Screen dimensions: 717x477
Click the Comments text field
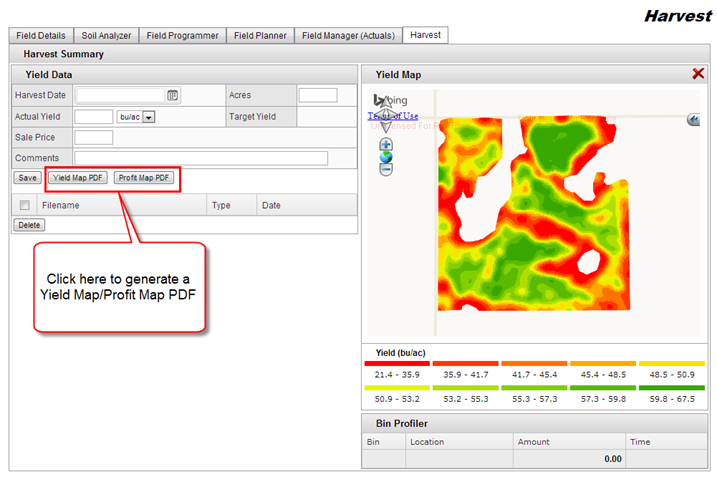click(201, 158)
